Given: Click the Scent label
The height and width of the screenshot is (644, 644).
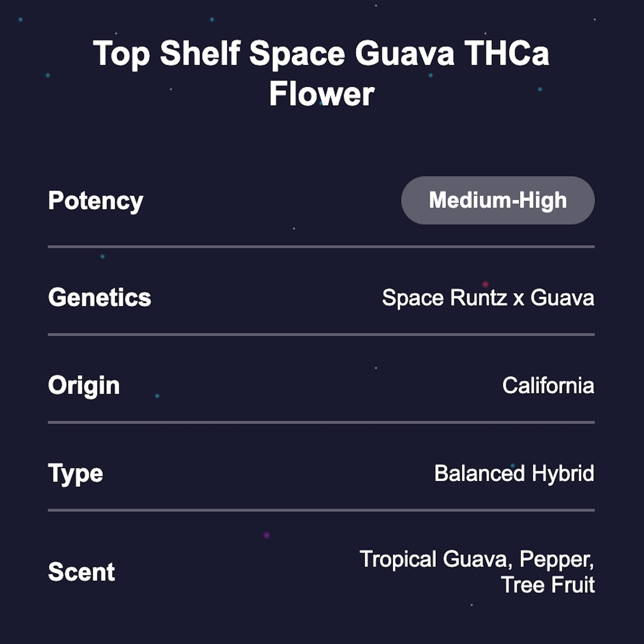Looking at the screenshot, I should click(x=82, y=572).
